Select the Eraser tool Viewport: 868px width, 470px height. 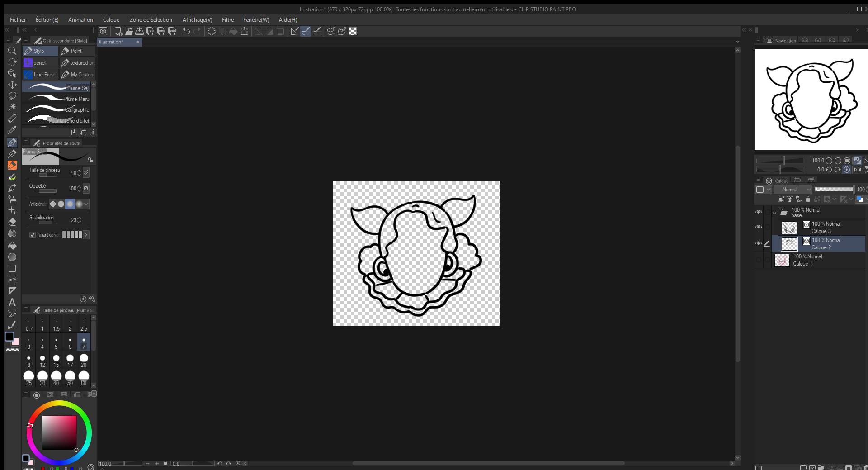click(12, 222)
